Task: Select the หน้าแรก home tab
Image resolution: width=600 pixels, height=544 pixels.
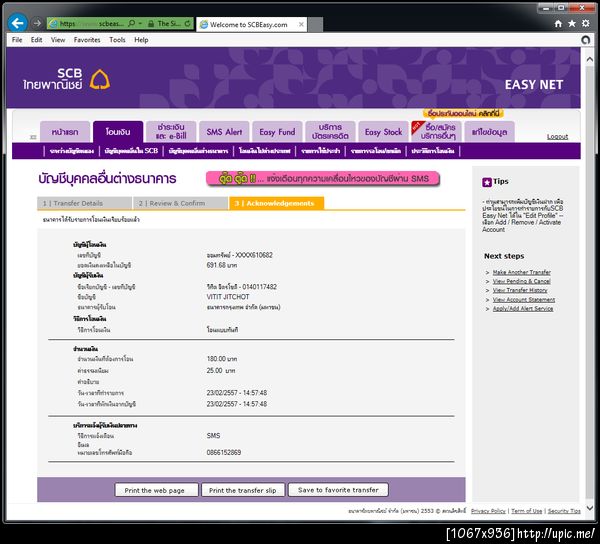Action: pyautogui.click(x=65, y=132)
